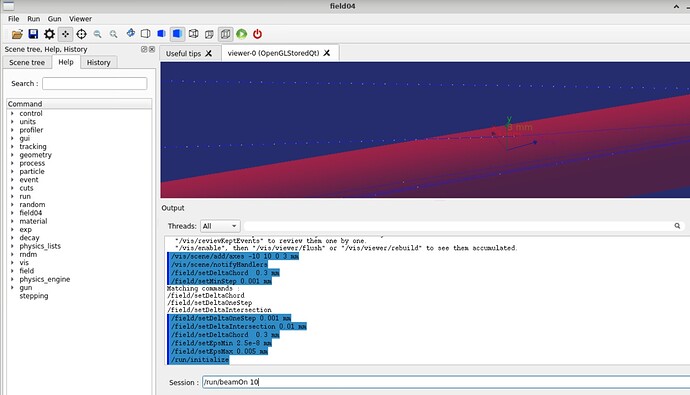Toggle solid surface rendering (blue cube)
The height and width of the screenshot is (395, 690).
point(177,34)
